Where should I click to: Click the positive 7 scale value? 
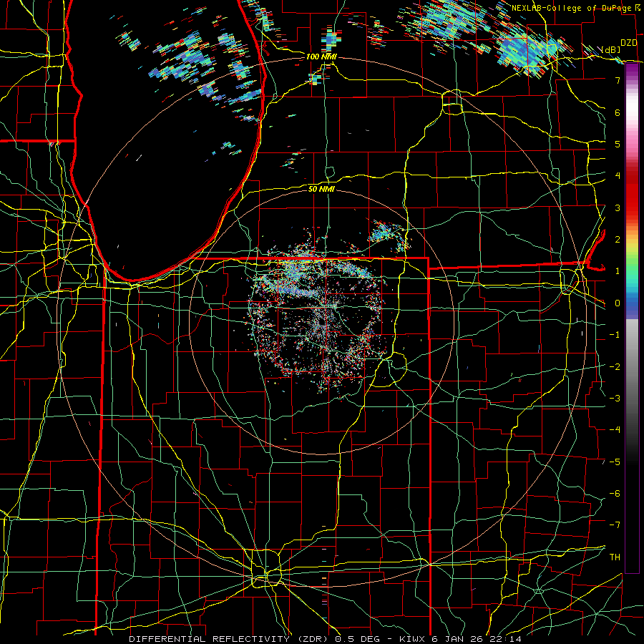point(618,80)
